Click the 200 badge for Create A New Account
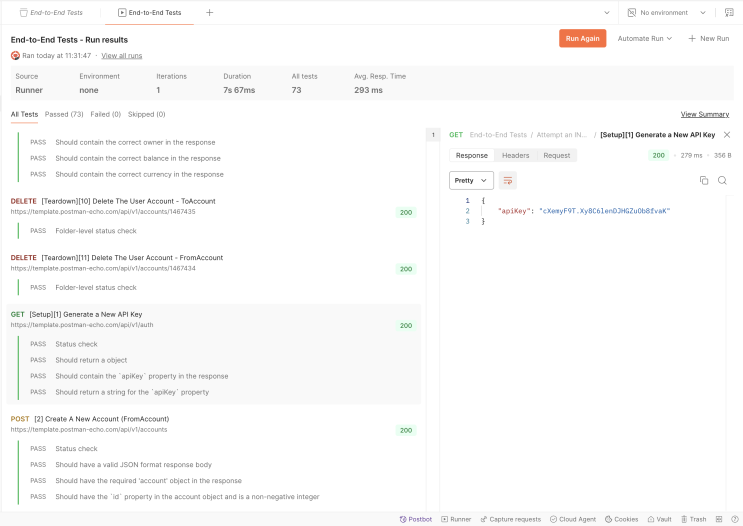743x526 pixels. point(406,430)
